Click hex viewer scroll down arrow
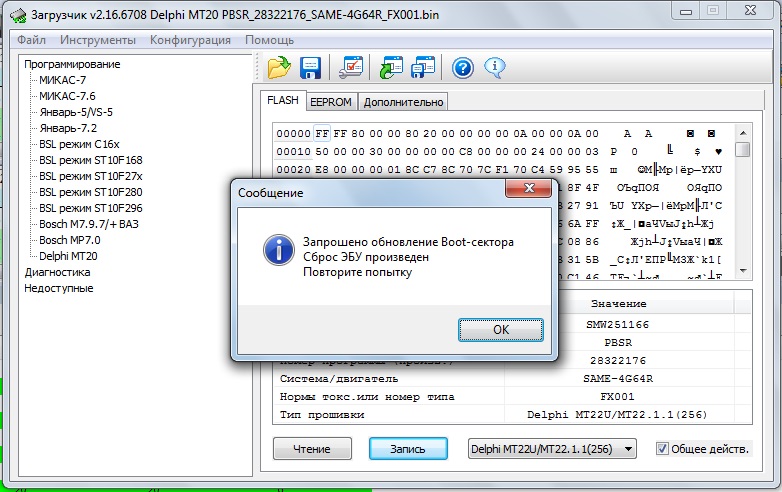782x492 pixels. coord(743,271)
